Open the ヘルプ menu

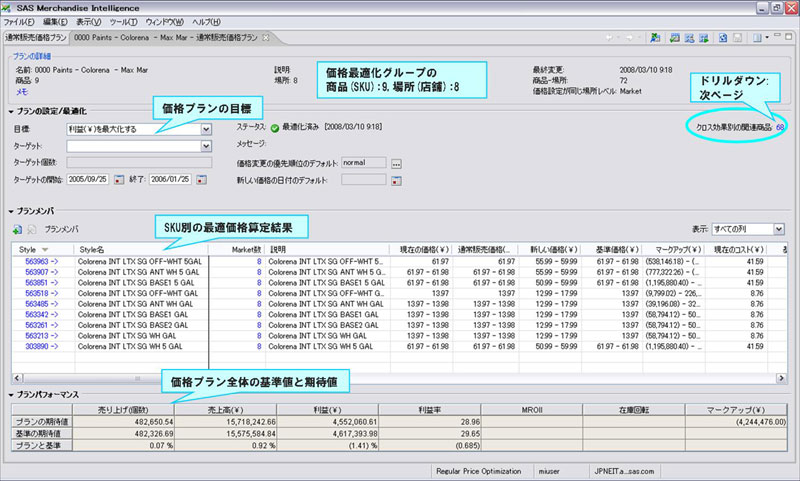207,22
